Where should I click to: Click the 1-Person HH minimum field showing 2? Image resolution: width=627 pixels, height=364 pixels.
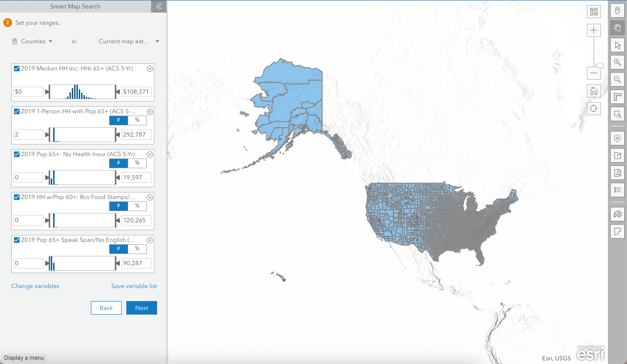click(28, 135)
